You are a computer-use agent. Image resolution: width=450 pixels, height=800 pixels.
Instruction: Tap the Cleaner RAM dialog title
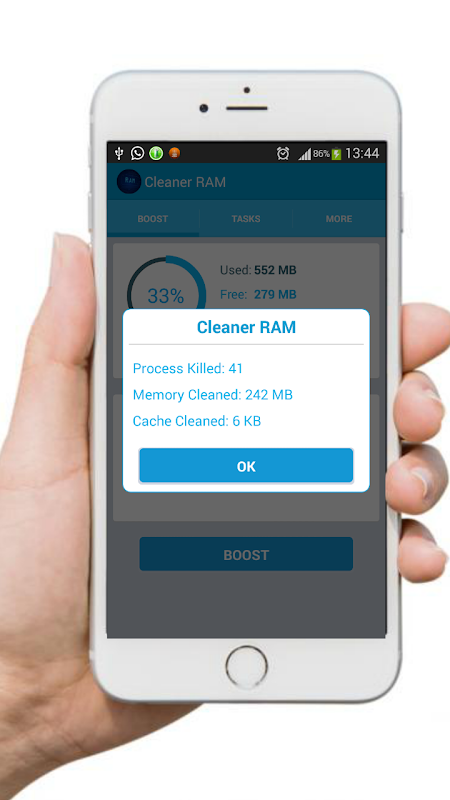coord(246,328)
